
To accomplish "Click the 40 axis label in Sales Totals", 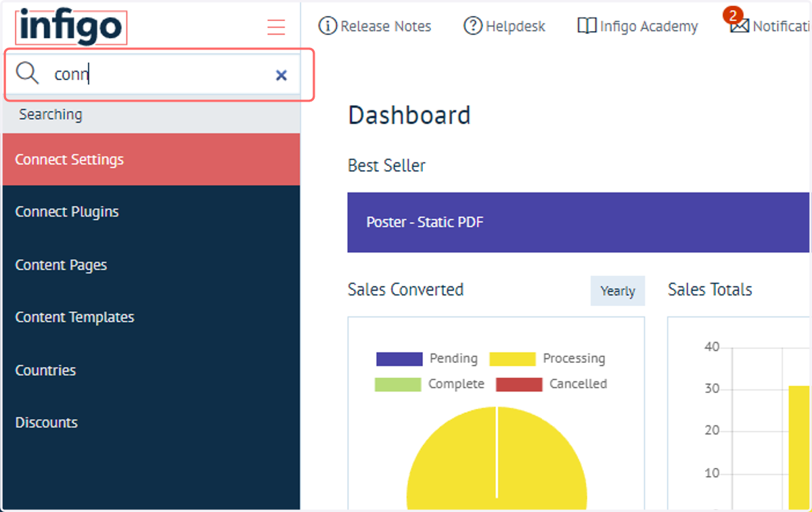I will click(x=712, y=347).
